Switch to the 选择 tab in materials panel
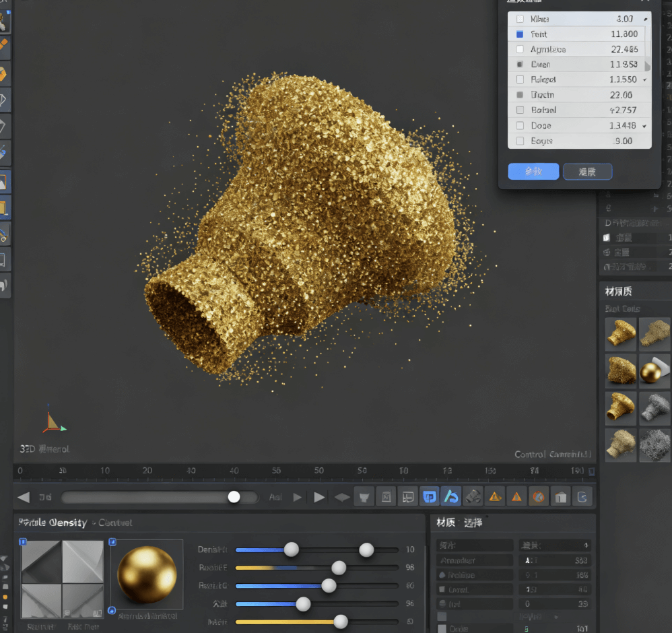The image size is (672, 633). click(473, 523)
